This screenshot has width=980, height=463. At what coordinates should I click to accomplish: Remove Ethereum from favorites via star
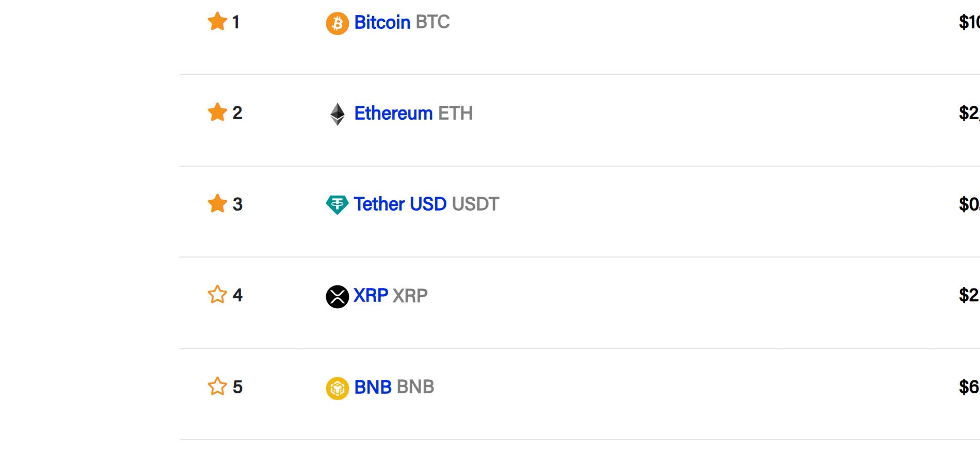[x=217, y=112]
